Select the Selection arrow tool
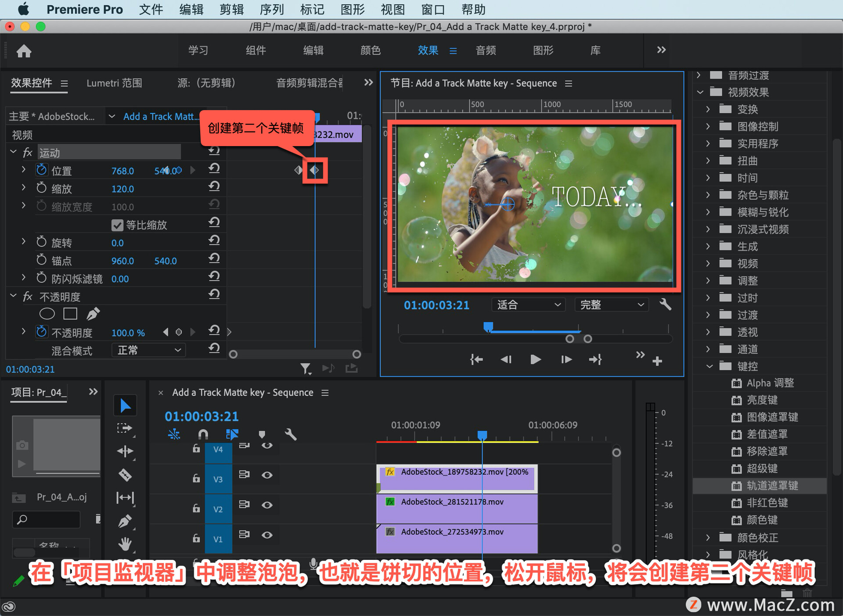The height and width of the screenshot is (616, 843). pyautogui.click(x=125, y=405)
